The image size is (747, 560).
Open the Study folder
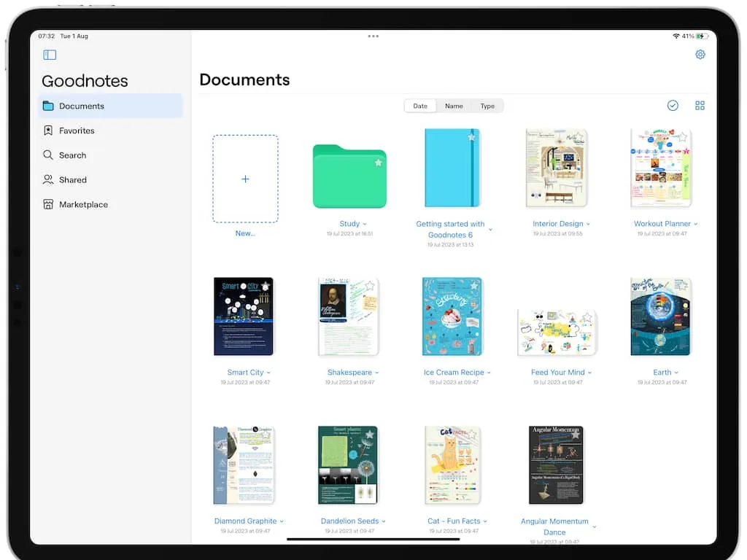(349, 176)
